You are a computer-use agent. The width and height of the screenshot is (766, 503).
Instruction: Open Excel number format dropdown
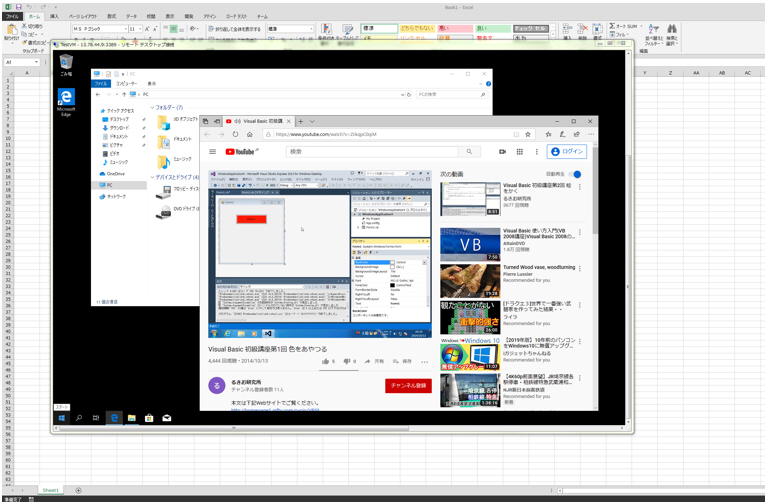311,29
